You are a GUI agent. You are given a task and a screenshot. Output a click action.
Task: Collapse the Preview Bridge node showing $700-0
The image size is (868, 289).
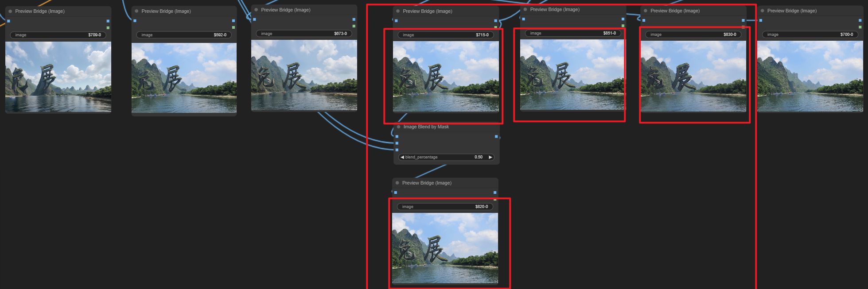click(763, 11)
